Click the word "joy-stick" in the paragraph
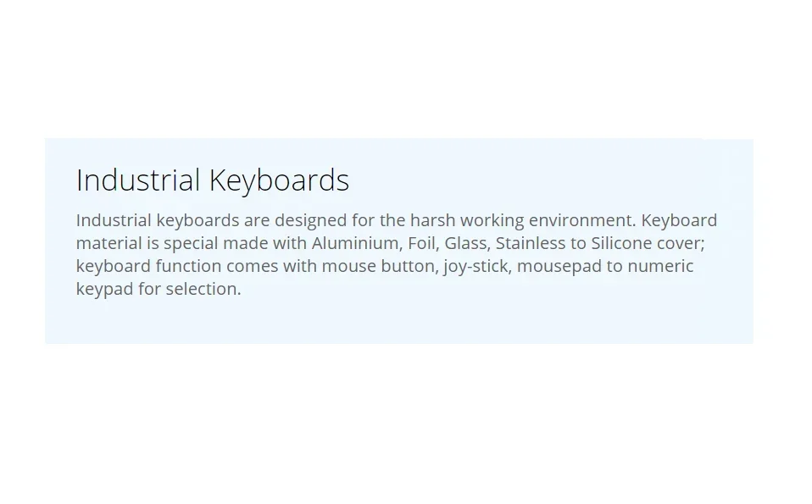Image resolution: width=812 pixels, height=504 pixels. [475, 266]
